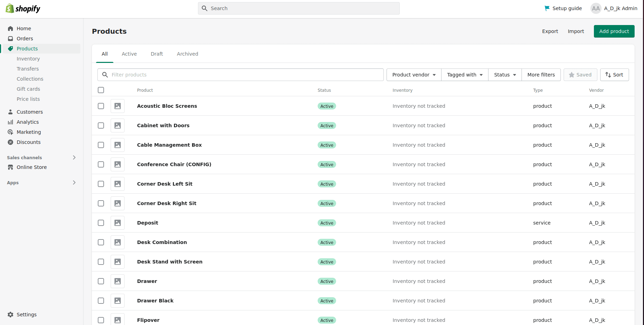The width and height of the screenshot is (644, 325).
Task: Click the Settings gear icon
Action: [10, 315]
